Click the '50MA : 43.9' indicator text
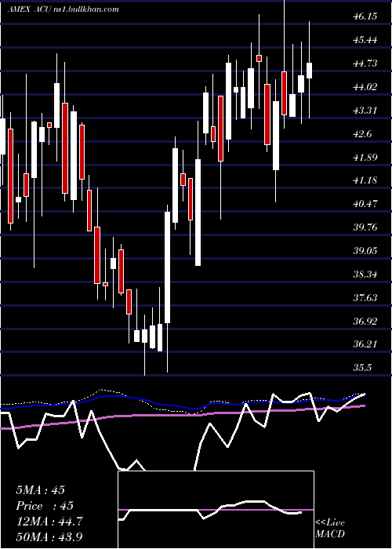The image size is (392, 549). click(x=49, y=536)
